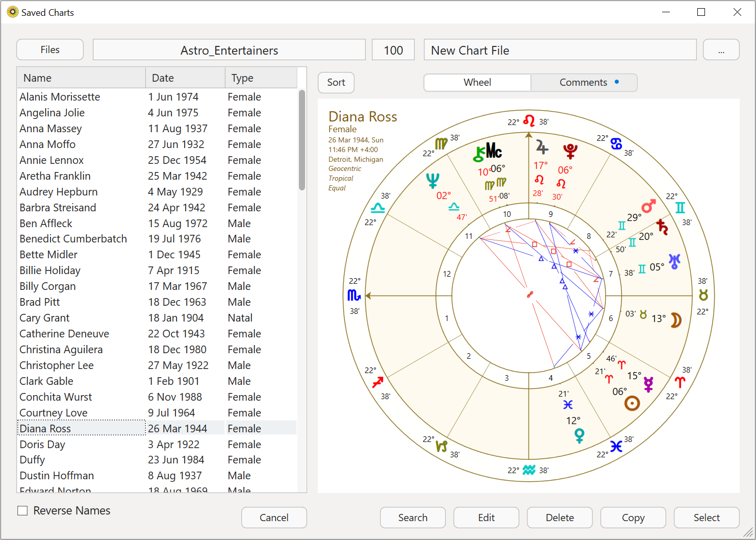Click the Search button
Viewport: 756px width, 540px height.
pos(413,518)
